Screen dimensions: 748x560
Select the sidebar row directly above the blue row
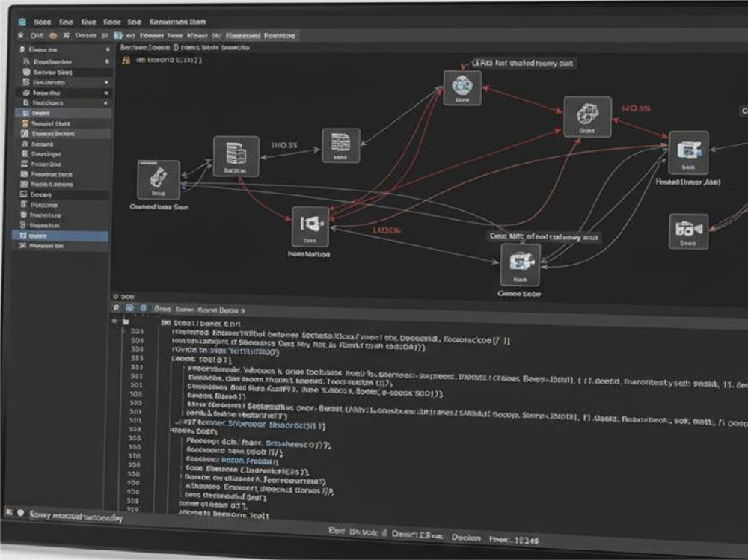click(61, 225)
